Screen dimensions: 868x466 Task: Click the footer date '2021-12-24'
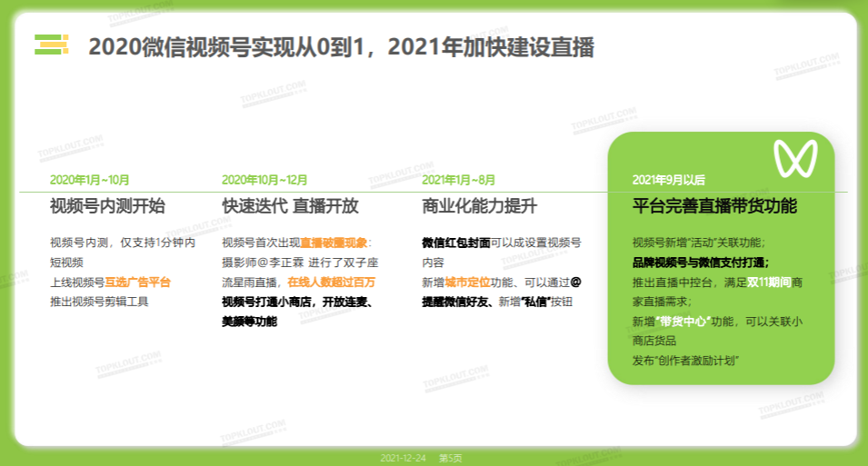(403, 458)
